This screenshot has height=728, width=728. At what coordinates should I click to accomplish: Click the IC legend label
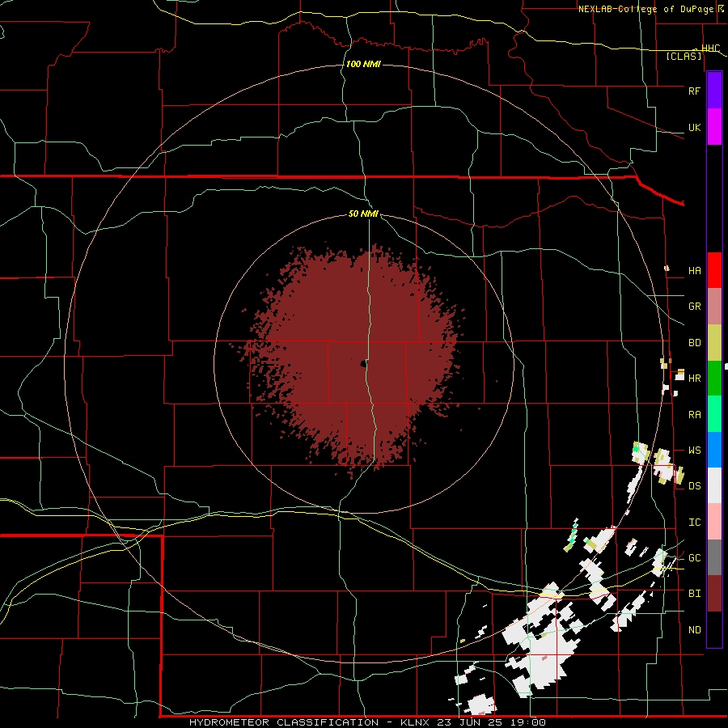[x=694, y=523]
